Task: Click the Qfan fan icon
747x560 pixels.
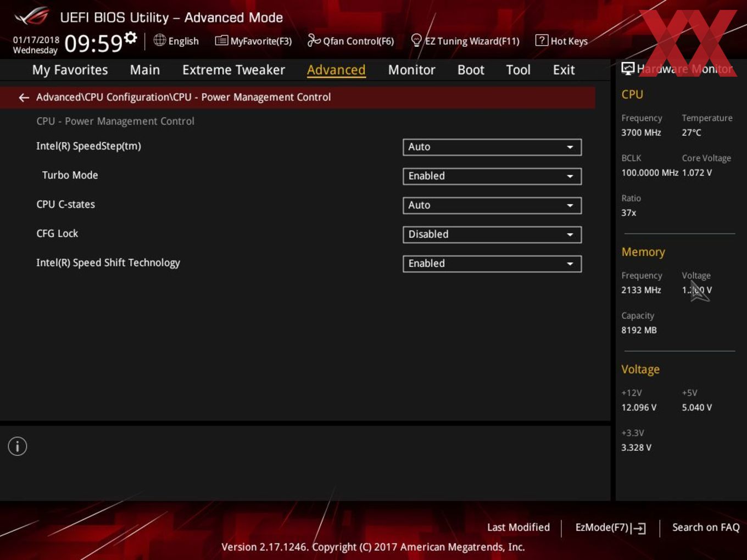Action: coord(314,40)
